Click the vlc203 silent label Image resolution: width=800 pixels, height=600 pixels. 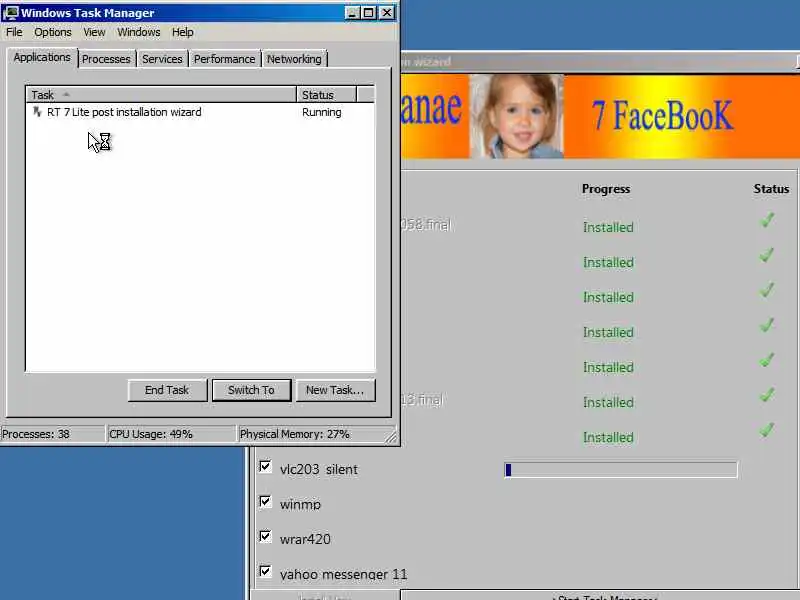[x=319, y=469]
